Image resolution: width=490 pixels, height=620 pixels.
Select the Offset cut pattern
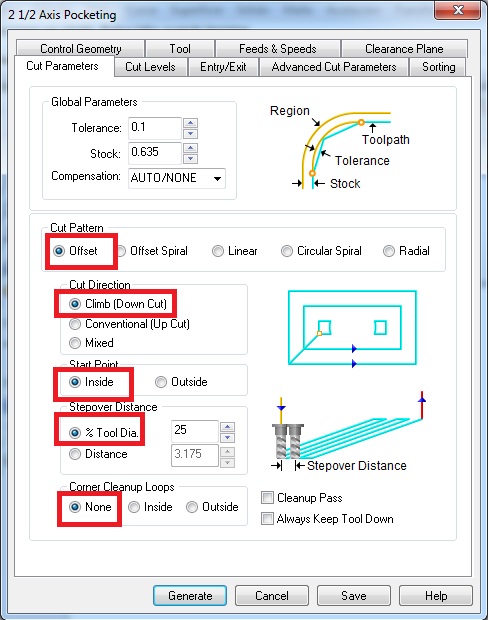point(76,251)
